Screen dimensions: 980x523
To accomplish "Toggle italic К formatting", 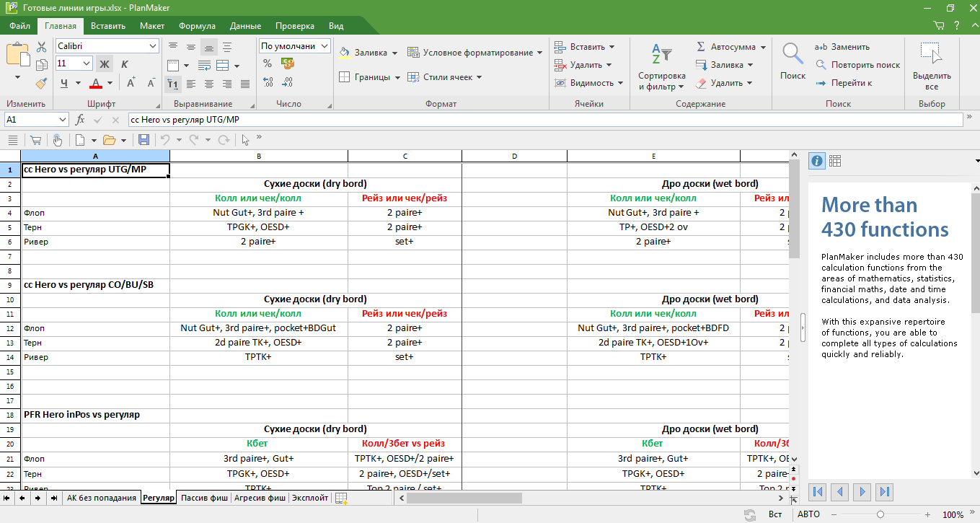I will point(124,63).
